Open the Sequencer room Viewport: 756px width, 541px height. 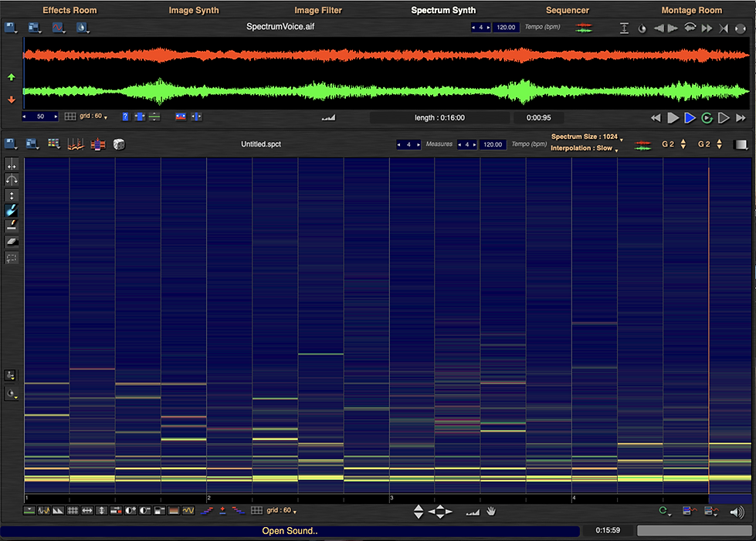point(567,10)
